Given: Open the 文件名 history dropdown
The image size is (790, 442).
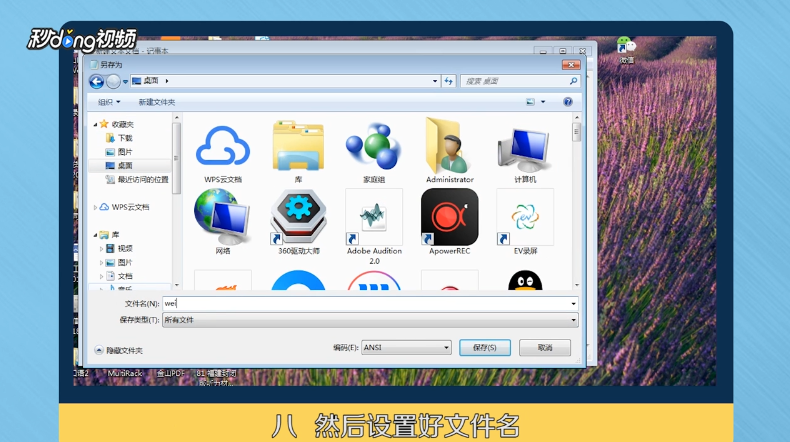Looking at the screenshot, I should [573, 304].
